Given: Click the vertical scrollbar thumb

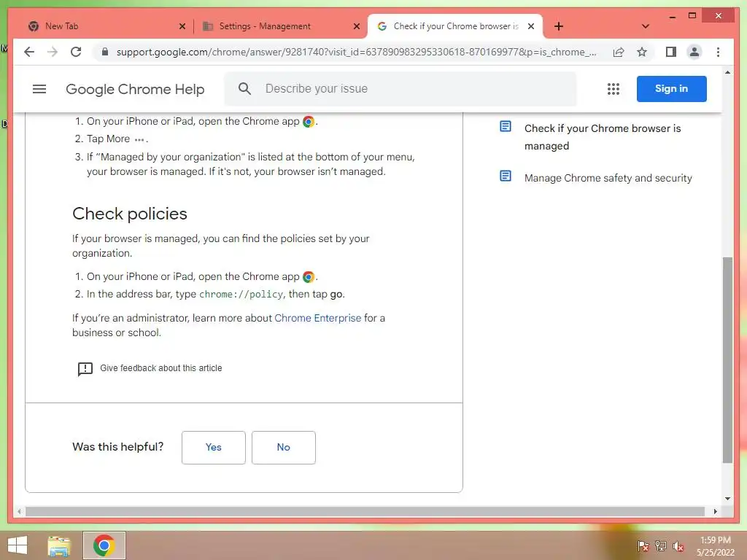Looking at the screenshot, I should point(727,360).
